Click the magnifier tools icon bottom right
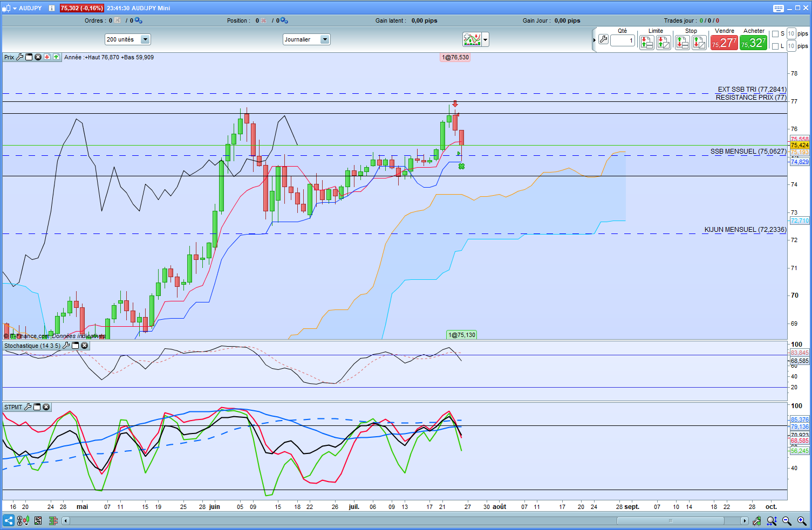812x530 pixels. coord(772,521)
